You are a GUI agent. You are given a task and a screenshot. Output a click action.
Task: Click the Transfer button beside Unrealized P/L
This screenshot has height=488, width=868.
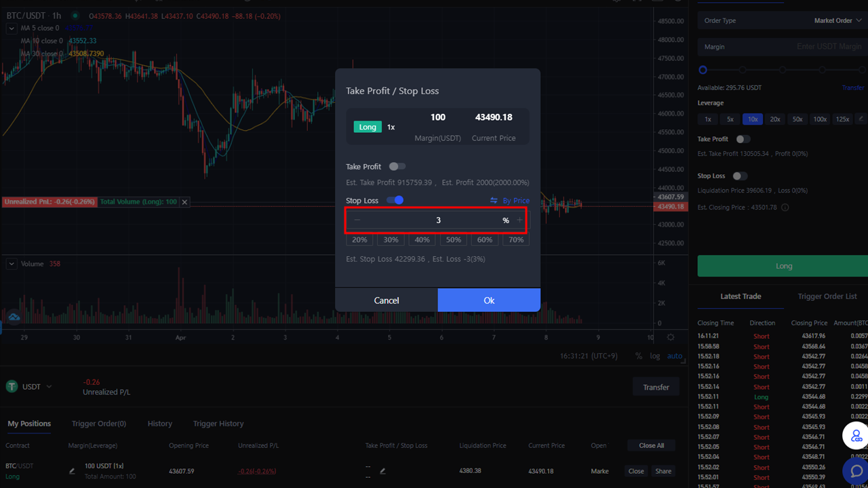(x=656, y=387)
